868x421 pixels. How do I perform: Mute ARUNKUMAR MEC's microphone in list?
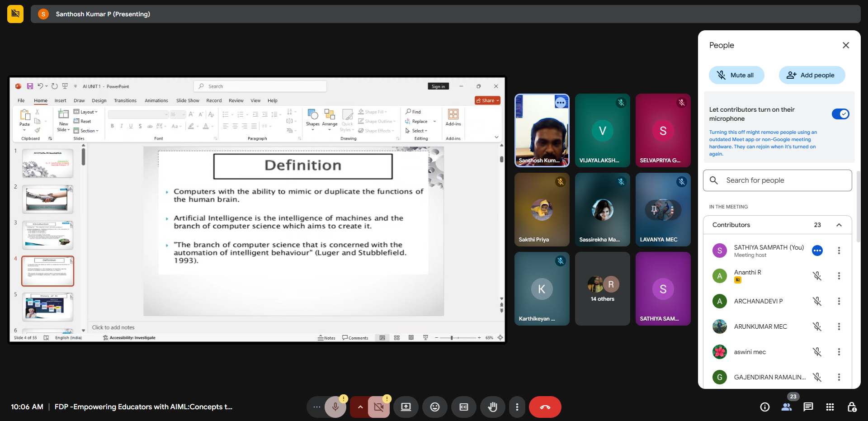(x=817, y=326)
